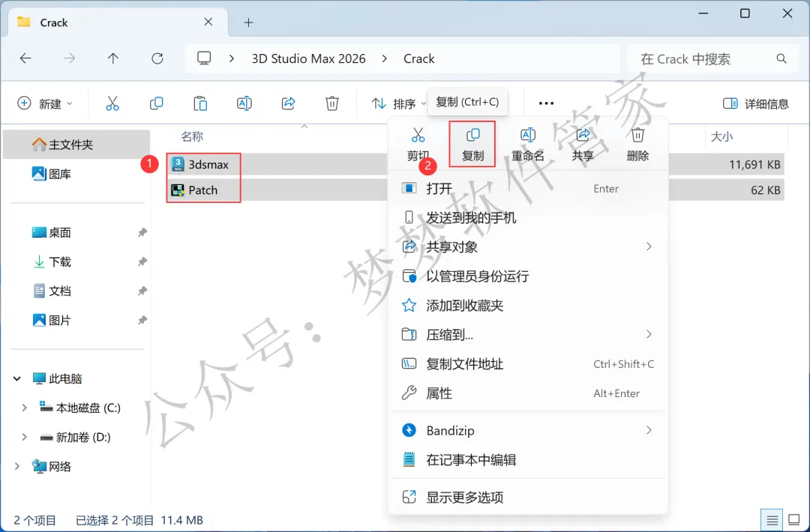The width and height of the screenshot is (810, 532).
Task: Close the Crack tab
Action: tap(208, 22)
